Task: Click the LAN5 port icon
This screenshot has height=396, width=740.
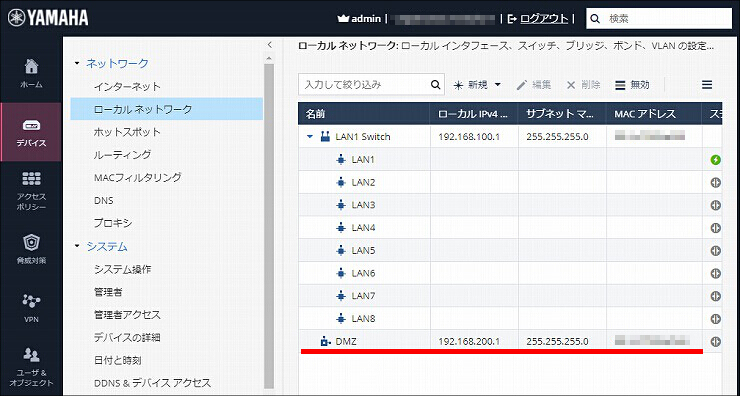Action: pos(341,251)
